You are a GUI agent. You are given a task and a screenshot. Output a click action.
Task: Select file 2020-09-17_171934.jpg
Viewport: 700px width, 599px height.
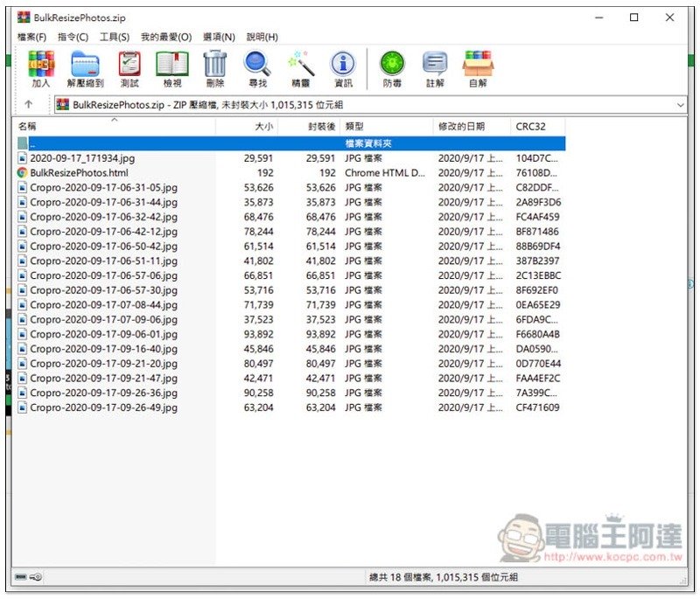(x=81, y=158)
